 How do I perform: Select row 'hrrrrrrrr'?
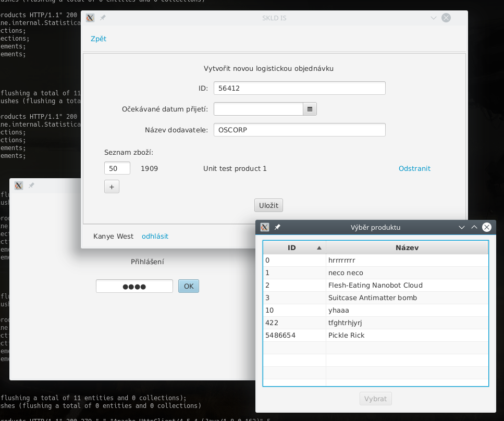coord(375,261)
